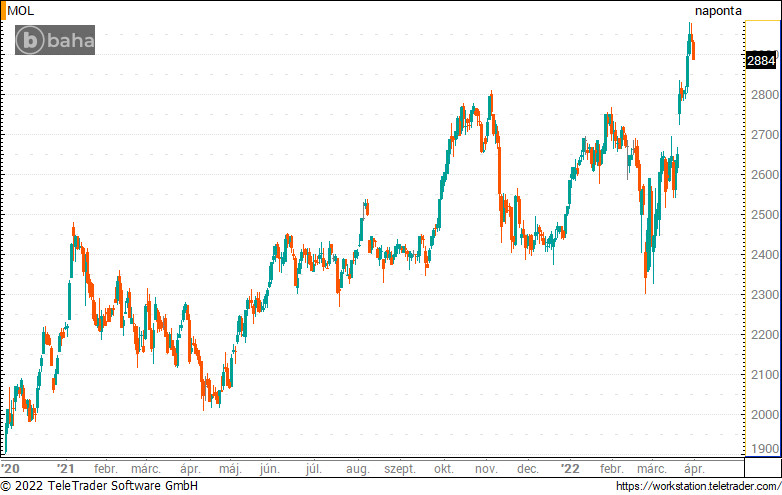The width and height of the screenshot is (782, 495).
Task: Click the current price tag 2884
Action: pyautogui.click(x=761, y=60)
